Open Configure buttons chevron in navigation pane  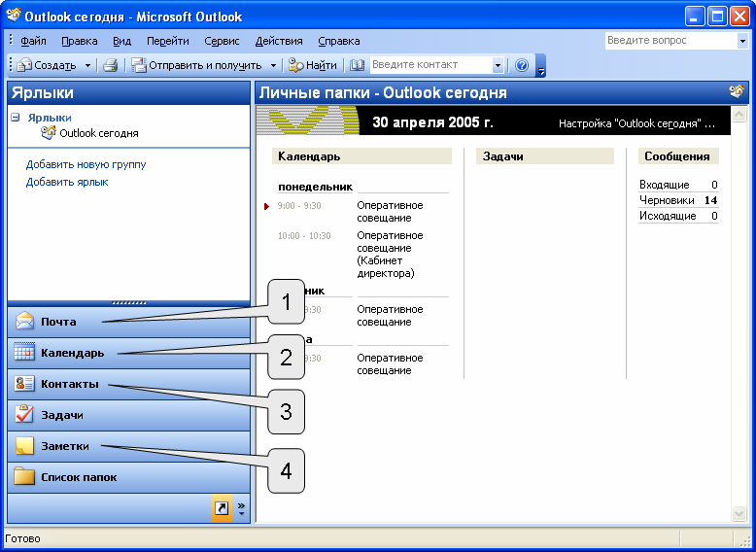tap(241, 508)
